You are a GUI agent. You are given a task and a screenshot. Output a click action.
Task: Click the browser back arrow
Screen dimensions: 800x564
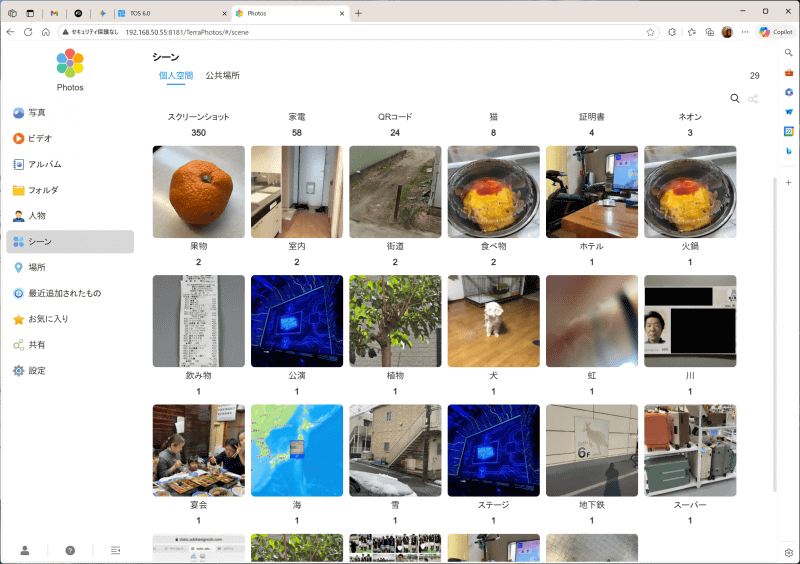[11, 32]
